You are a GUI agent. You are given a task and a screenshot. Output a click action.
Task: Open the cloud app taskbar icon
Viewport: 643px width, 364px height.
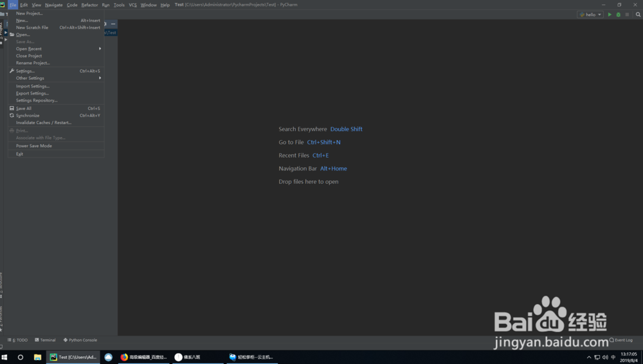pos(108,357)
